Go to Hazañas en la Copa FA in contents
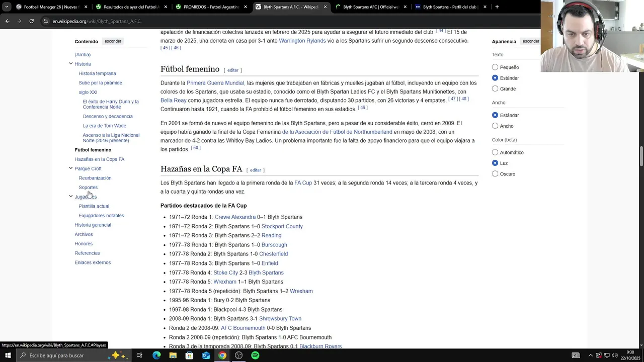Screen dimensions: 644x362 pyautogui.click(x=100, y=159)
